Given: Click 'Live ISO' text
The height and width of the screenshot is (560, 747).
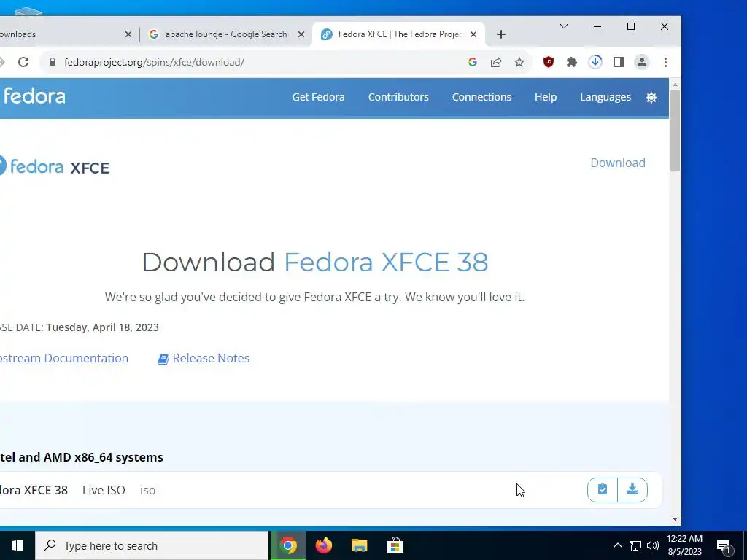Looking at the screenshot, I should pyautogui.click(x=104, y=490).
